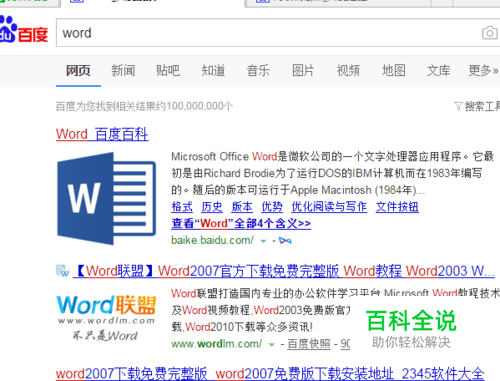Open the 优化阅读与写作 sub-link

point(329,207)
